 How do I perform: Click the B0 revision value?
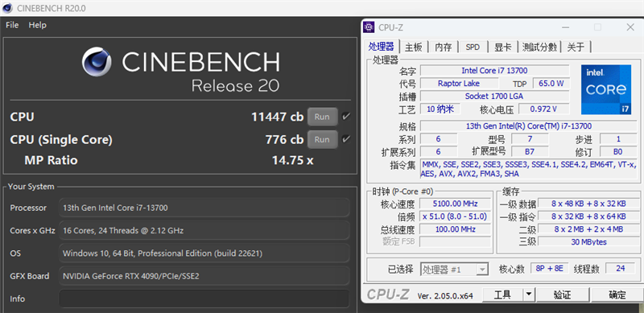[617, 151]
